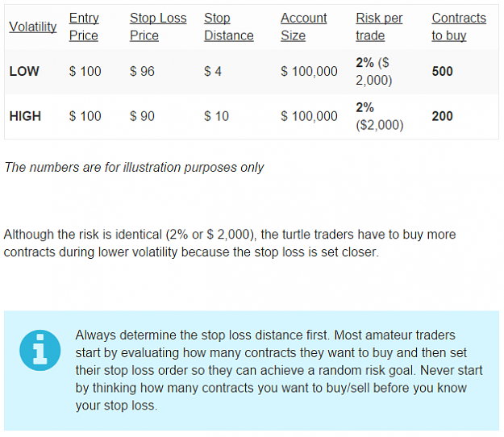Click the $ 96 stop loss price
This screenshot has height=437, width=504.
pos(142,71)
